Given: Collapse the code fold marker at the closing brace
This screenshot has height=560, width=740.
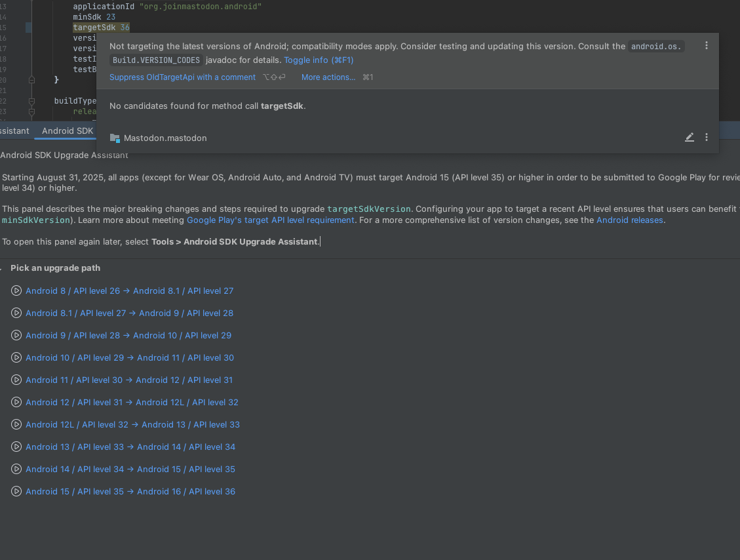Looking at the screenshot, I should (x=31, y=80).
